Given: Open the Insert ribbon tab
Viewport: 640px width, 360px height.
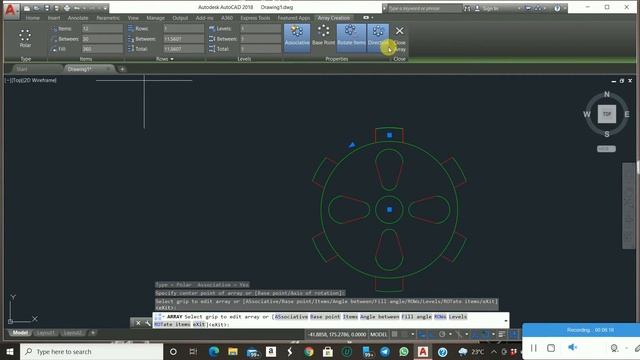Looking at the screenshot, I should pyautogui.click(x=54, y=18).
